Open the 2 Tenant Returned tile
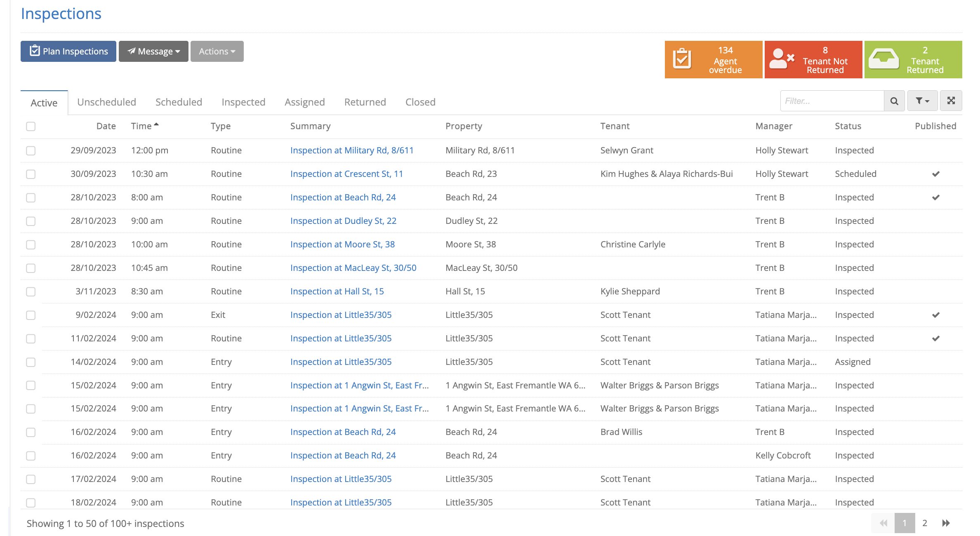Image resolution: width=980 pixels, height=536 pixels. [x=913, y=59]
